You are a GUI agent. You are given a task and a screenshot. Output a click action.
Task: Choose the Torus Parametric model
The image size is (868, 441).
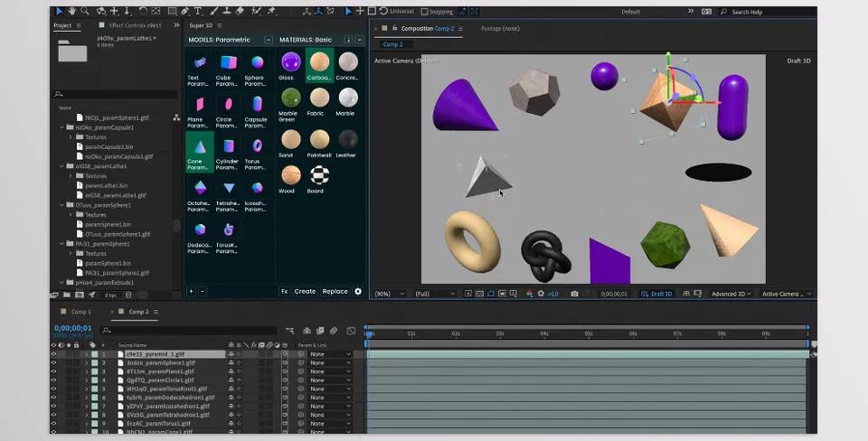(x=256, y=153)
